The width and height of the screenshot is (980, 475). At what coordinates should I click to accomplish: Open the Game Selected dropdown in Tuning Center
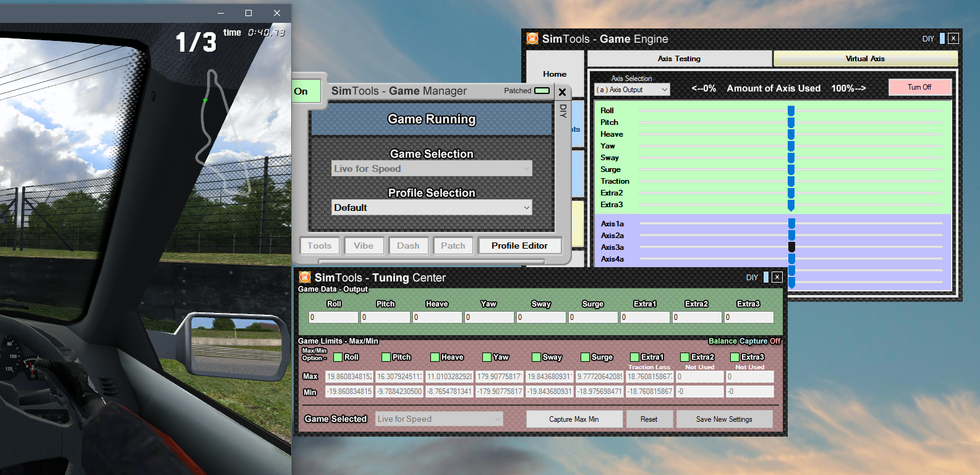[439, 419]
